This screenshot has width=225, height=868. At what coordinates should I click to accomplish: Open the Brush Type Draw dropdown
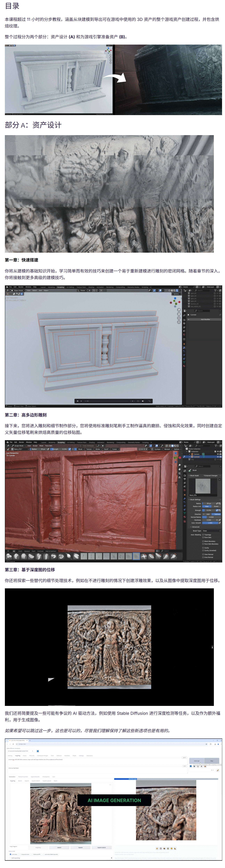pyautogui.click(x=212, y=531)
